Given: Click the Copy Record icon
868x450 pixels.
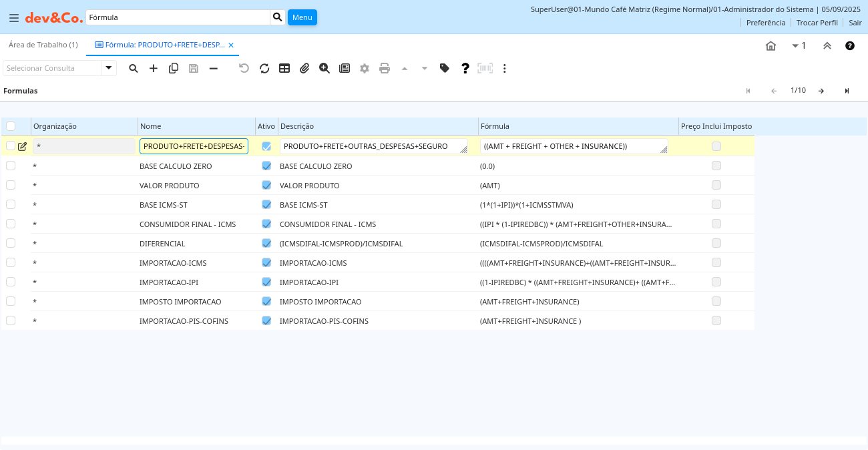Looking at the screenshot, I should tap(174, 68).
